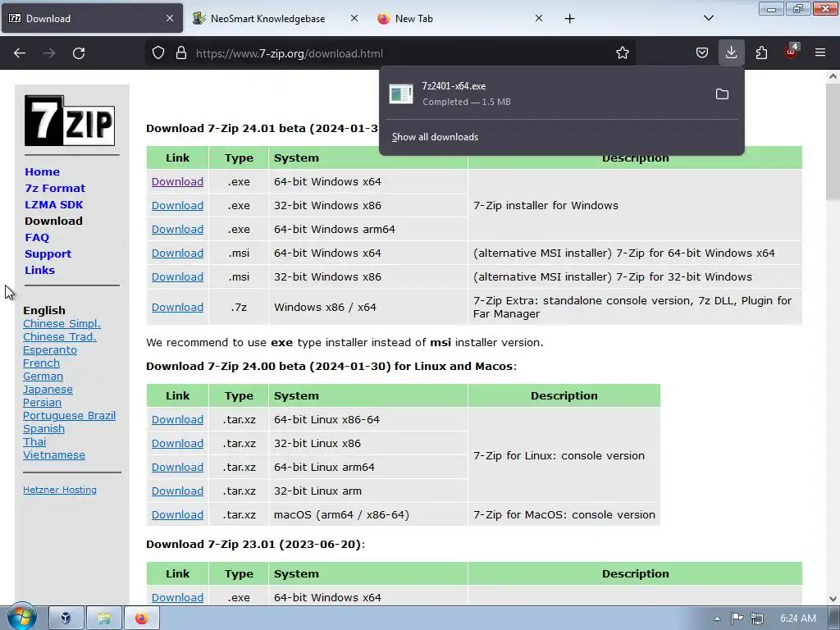Open the Hetzner Hosting link
The height and width of the screenshot is (630, 840).
click(x=60, y=490)
